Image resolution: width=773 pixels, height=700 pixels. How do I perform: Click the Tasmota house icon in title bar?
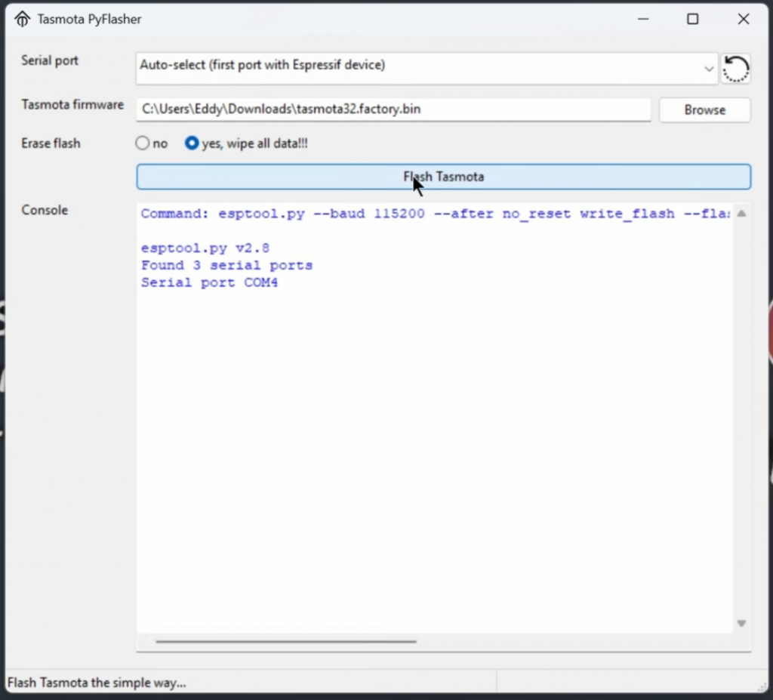point(23,20)
